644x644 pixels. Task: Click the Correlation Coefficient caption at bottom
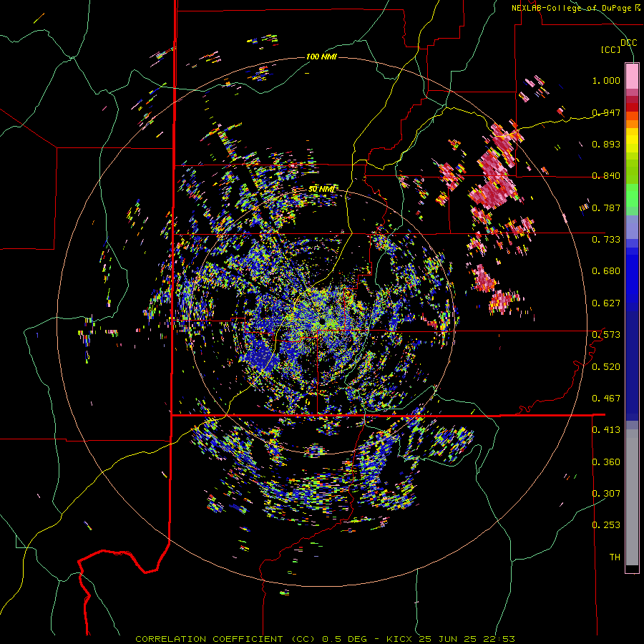tap(325, 639)
